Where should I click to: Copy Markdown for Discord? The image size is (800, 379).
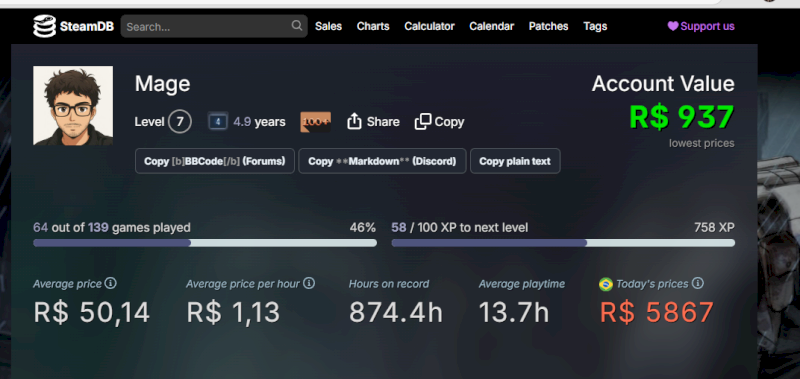tap(382, 161)
